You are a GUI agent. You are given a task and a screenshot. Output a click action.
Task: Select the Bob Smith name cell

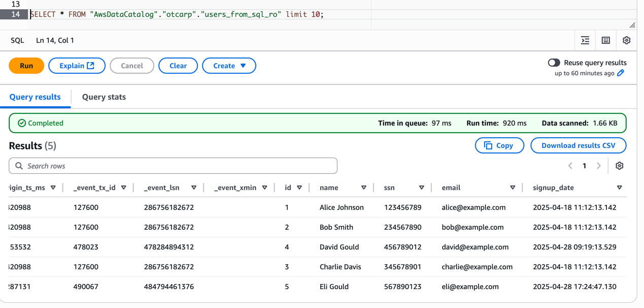pyautogui.click(x=336, y=227)
